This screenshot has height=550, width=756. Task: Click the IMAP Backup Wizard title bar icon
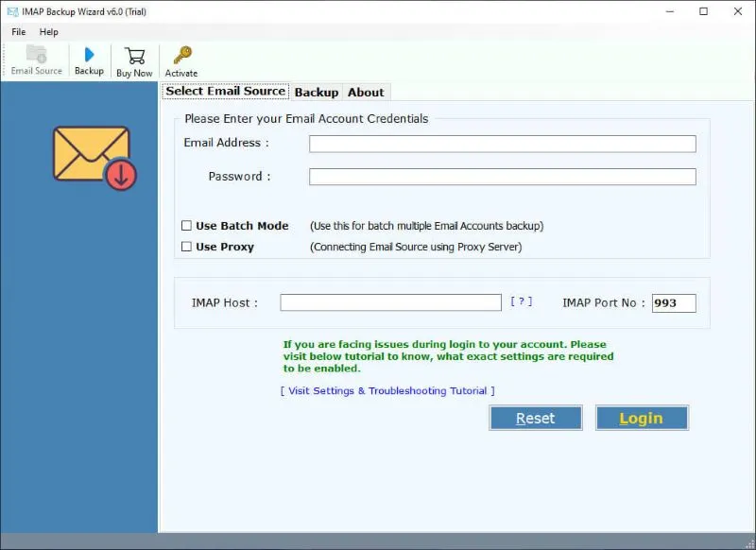[10, 11]
